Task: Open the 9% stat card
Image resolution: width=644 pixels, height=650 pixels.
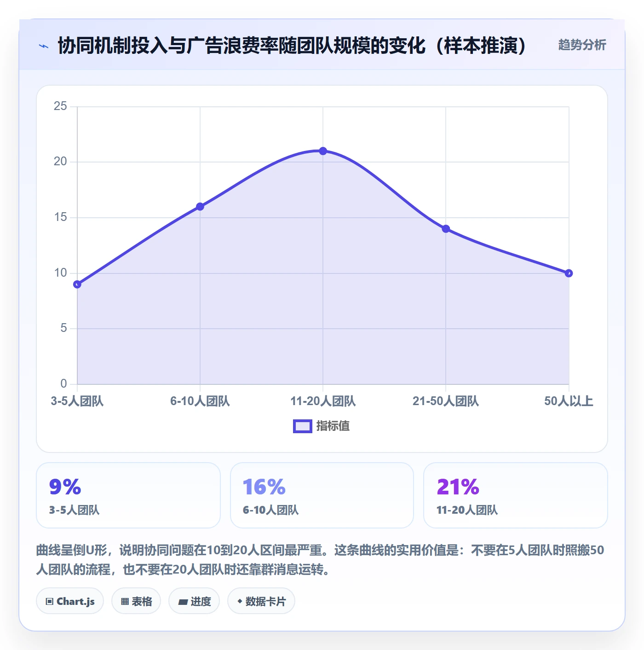Action: click(x=128, y=495)
